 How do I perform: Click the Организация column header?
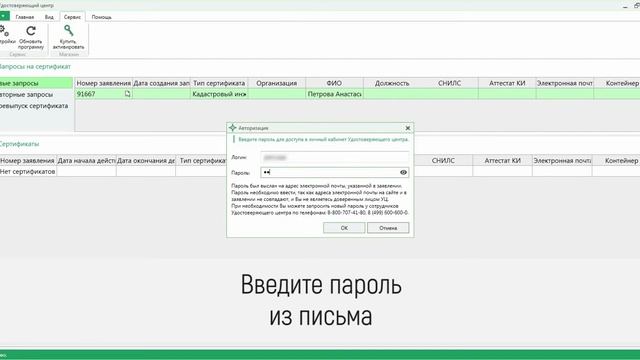[x=277, y=83]
